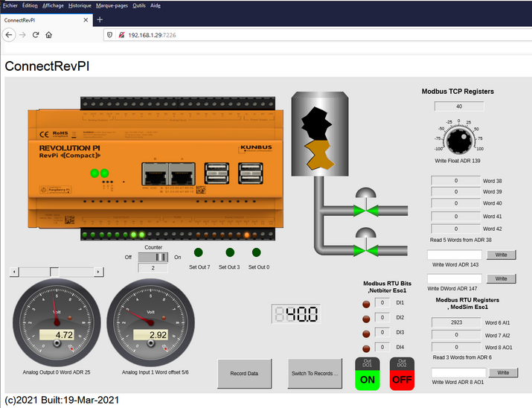
Task: Open the Historique menu
Action: click(80, 5)
